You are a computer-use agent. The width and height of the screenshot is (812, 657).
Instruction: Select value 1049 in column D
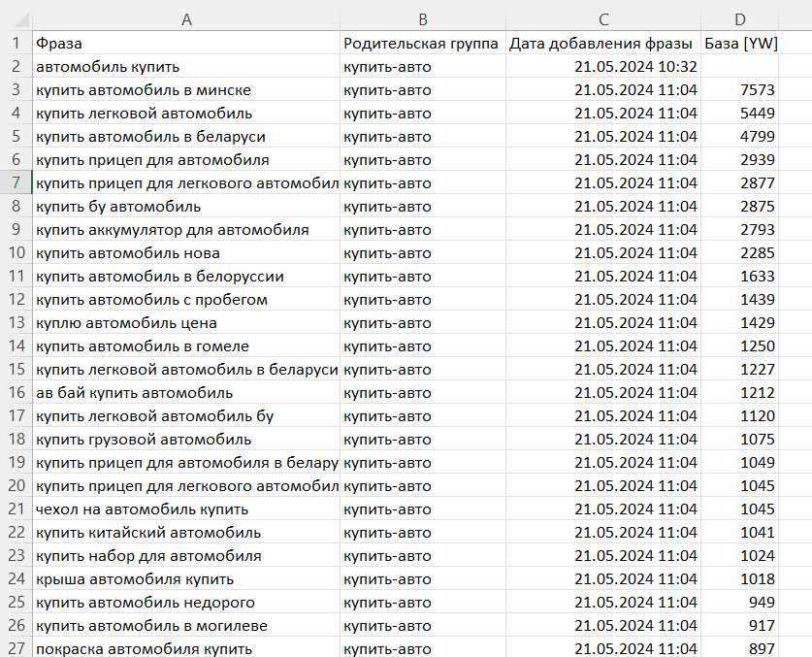coord(739,463)
